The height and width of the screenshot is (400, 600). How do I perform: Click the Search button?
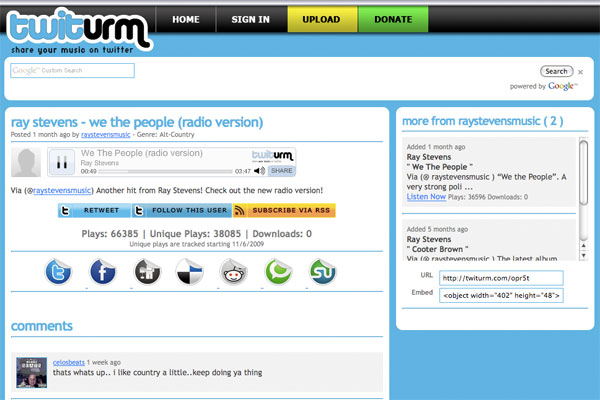(x=556, y=71)
